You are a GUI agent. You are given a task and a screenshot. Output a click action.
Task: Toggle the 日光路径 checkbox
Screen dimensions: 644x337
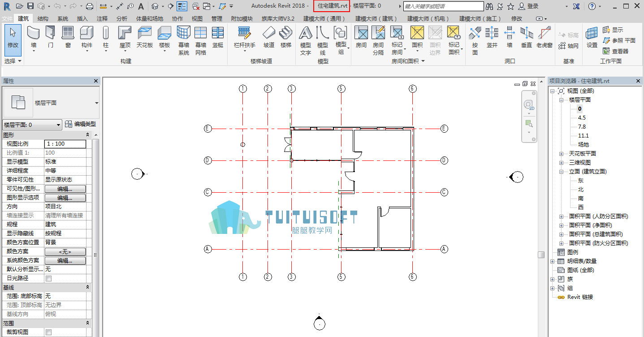[48, 278]
